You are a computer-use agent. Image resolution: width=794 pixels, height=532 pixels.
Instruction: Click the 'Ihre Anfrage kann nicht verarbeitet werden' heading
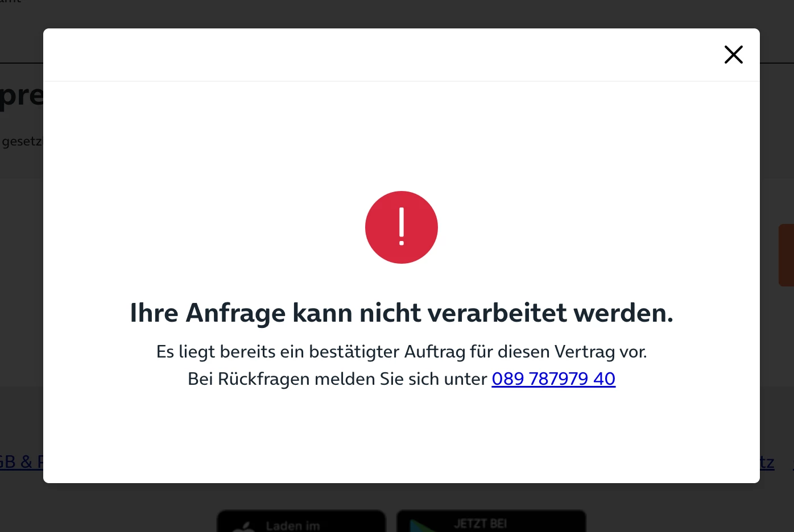tap(402, 313)
